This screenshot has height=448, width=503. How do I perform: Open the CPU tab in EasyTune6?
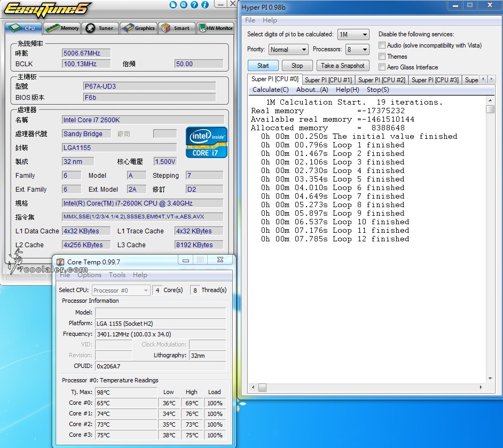click(23, 28)
